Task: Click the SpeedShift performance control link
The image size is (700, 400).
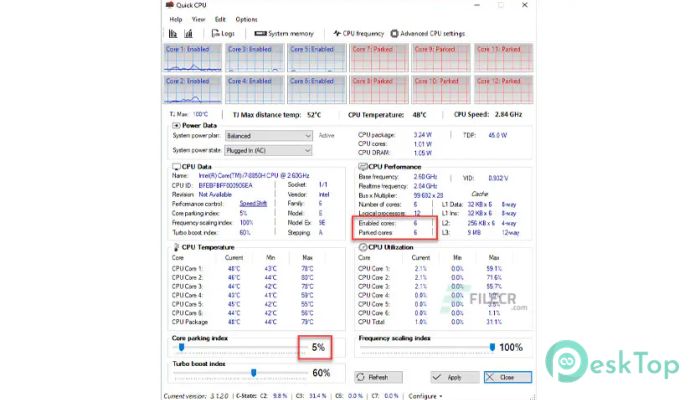Action: click(x=253, y=204)
